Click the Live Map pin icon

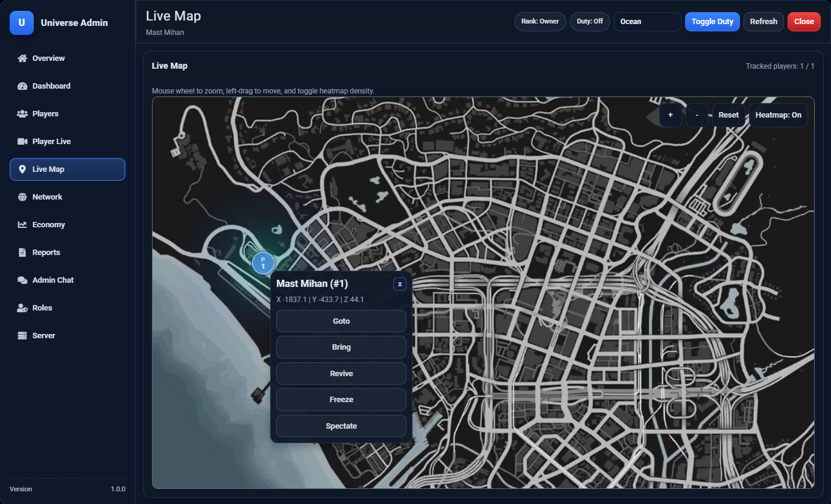(22, 169)
